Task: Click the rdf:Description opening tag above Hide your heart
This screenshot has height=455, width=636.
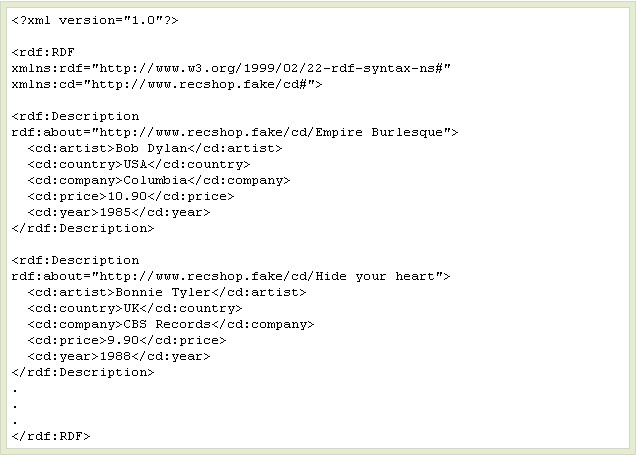Action: tap(75, 260)
